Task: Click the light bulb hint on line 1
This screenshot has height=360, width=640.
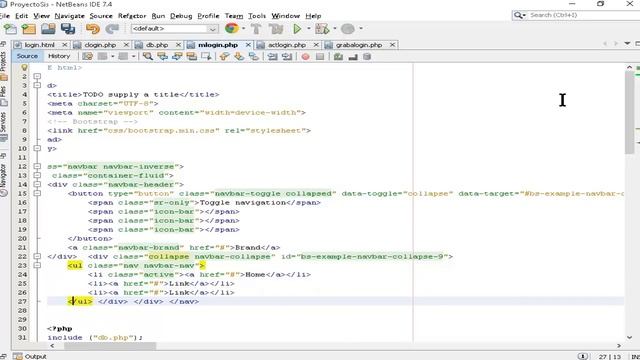Action: point(24,67)
